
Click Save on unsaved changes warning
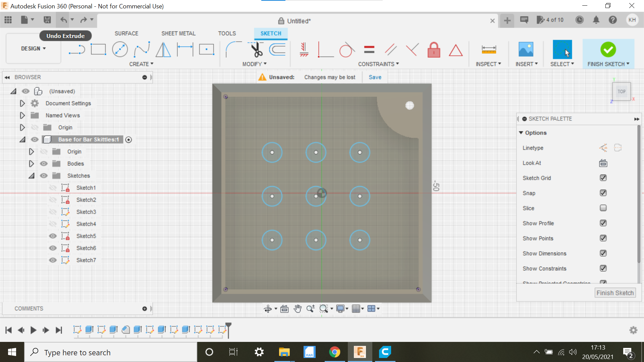point(375,77)
